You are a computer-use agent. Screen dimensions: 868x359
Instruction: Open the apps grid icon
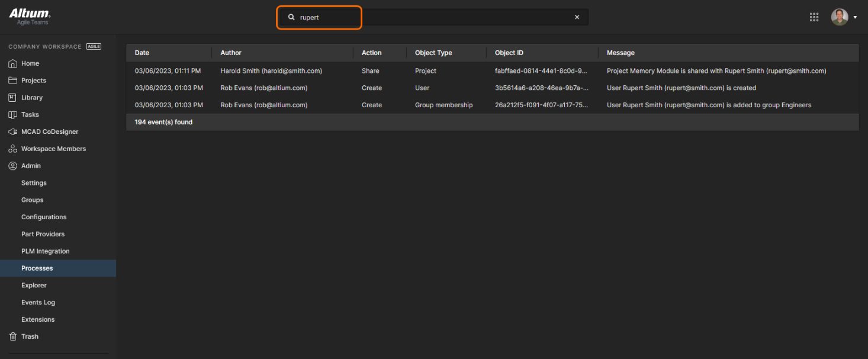[814, 17]
